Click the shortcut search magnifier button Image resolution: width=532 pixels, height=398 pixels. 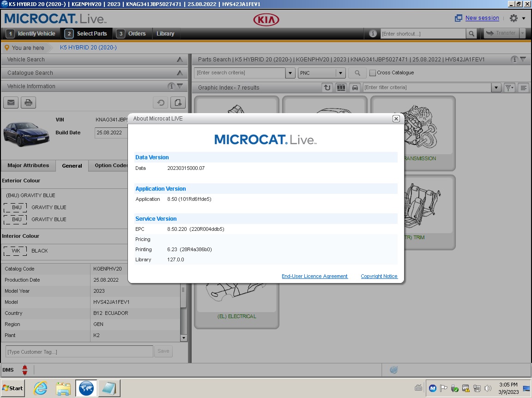(471, 34)
